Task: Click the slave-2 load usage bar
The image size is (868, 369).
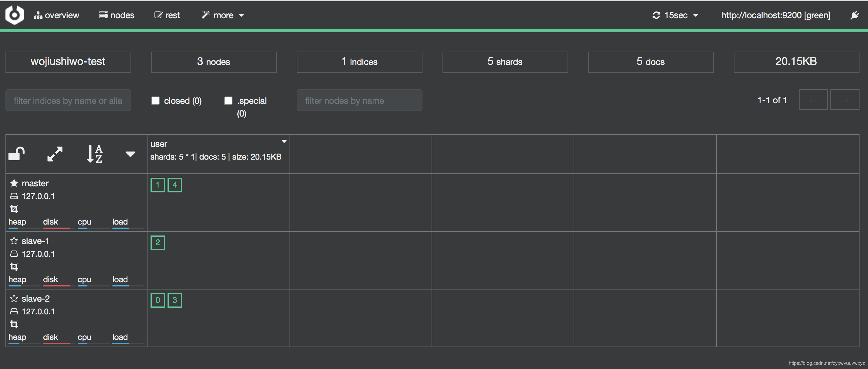Action: click(x=128, y=343)
